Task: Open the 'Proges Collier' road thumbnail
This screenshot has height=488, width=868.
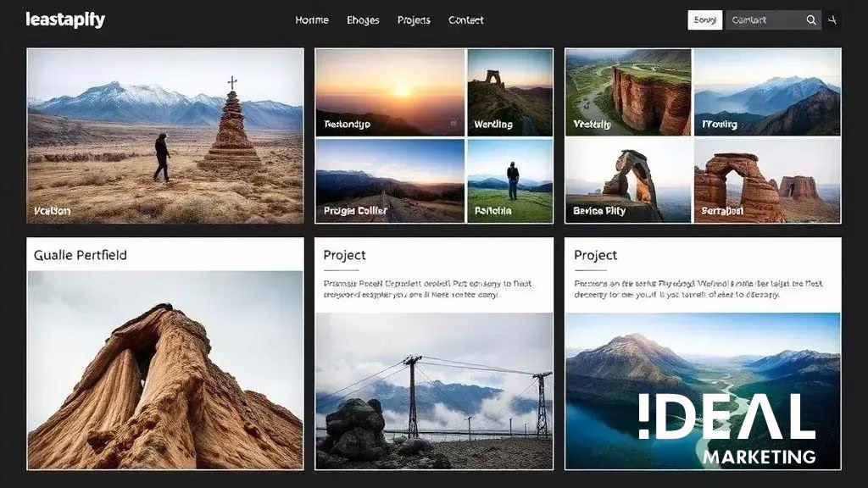Action: click(390, 180)
